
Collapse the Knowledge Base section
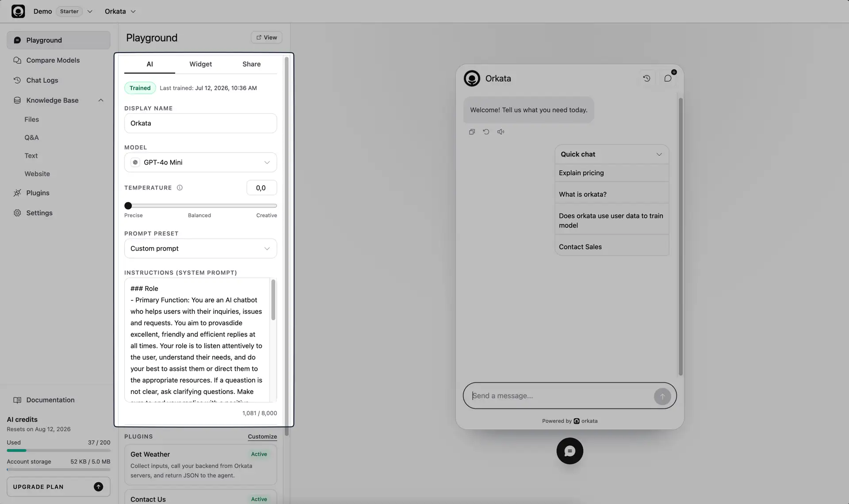[x=101, y=100]
